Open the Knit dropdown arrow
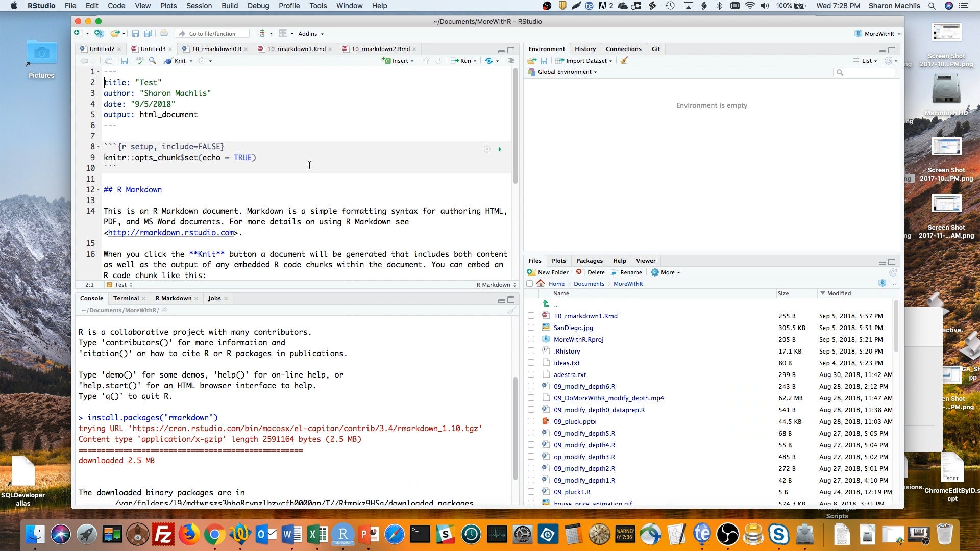This screenshot has height=551, width=980. click(191, 61)
